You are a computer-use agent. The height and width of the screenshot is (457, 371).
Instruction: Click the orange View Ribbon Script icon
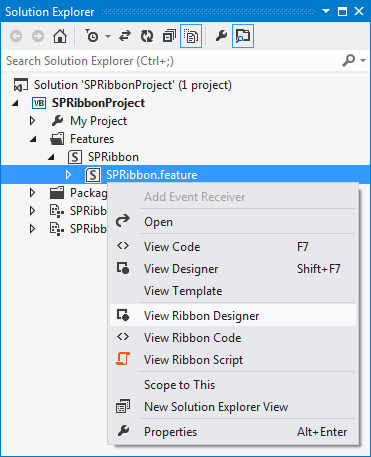point(123,359)
